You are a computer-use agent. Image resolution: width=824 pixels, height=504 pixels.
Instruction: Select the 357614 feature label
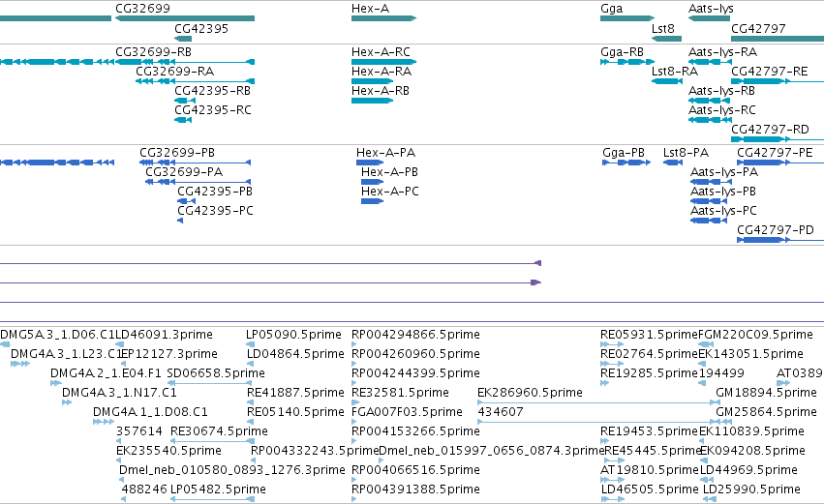pyautogui.click(x=139, y=431)
